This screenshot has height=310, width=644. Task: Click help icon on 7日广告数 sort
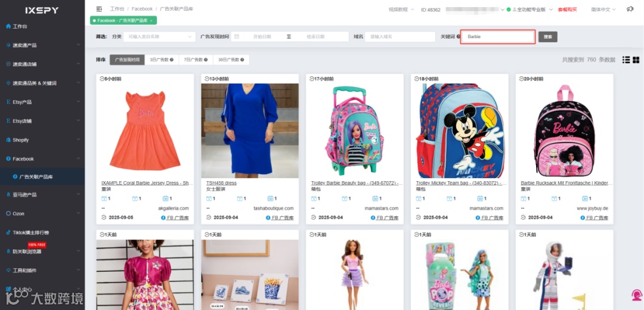[205, 60]
